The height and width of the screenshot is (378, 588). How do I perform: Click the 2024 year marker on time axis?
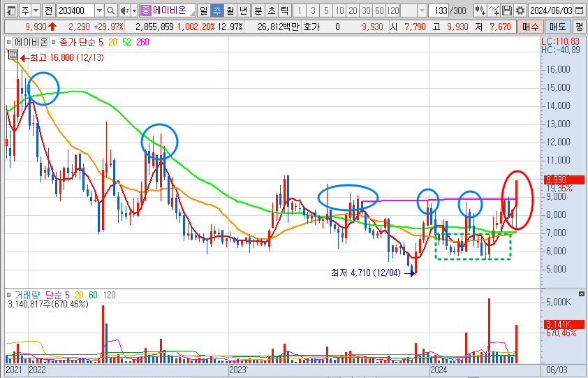click(439, 370)
